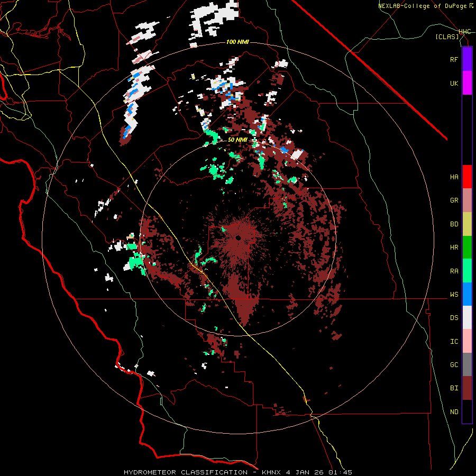Select the BD yellow legend block

[467, 224]
